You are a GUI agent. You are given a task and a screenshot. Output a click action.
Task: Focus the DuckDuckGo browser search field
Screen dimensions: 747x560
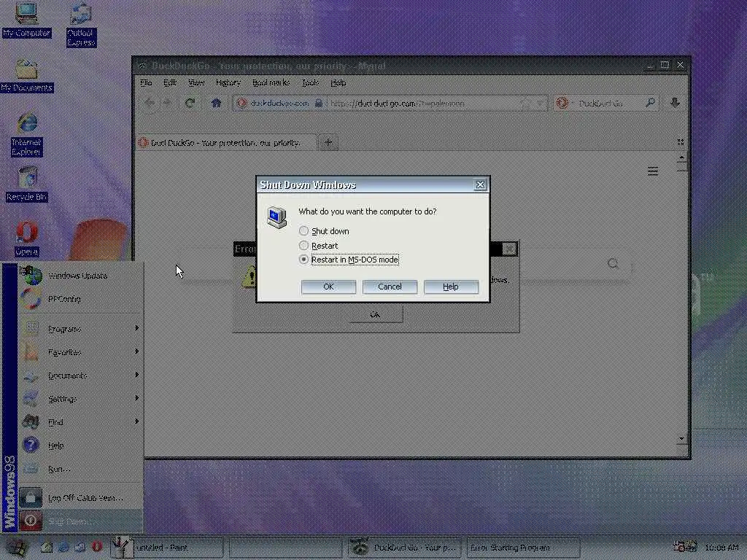pos(606,104)
